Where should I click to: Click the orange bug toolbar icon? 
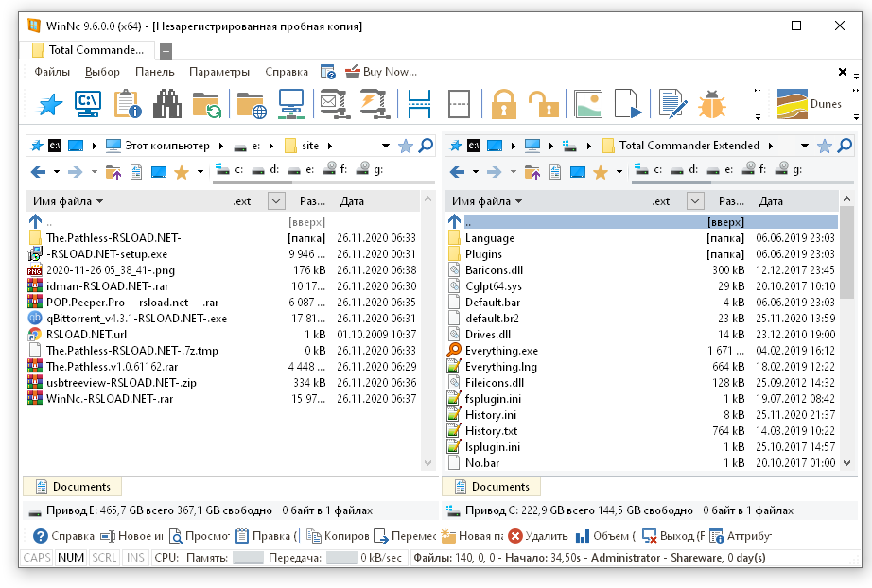(x=712, y=104)
